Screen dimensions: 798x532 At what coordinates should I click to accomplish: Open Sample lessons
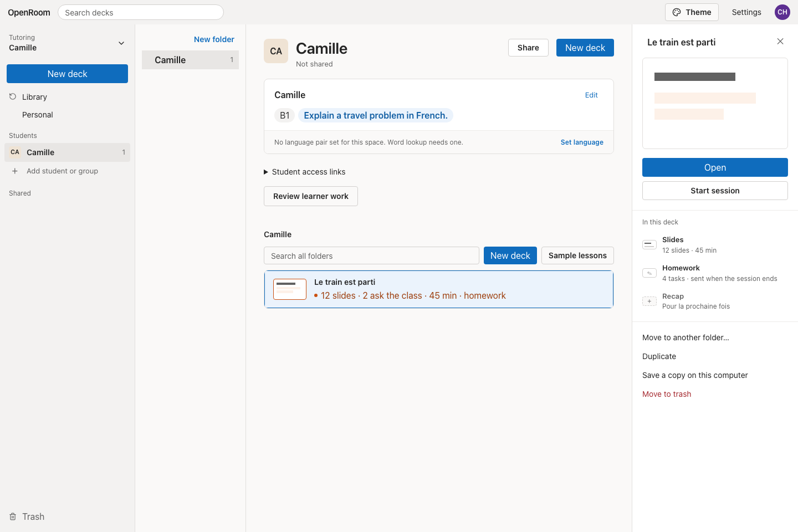pyautogui.click(x=577, y=255)
